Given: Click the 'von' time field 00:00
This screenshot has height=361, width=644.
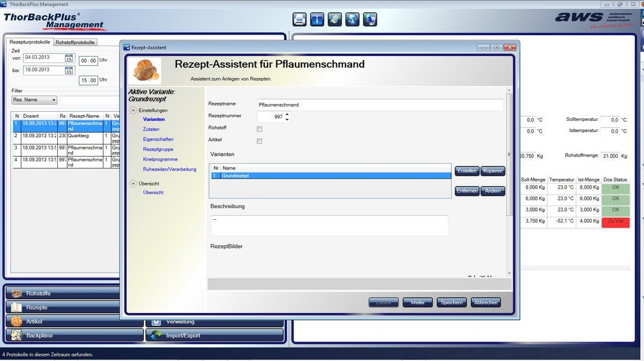Looking at the screenshot, I should 88,60.
